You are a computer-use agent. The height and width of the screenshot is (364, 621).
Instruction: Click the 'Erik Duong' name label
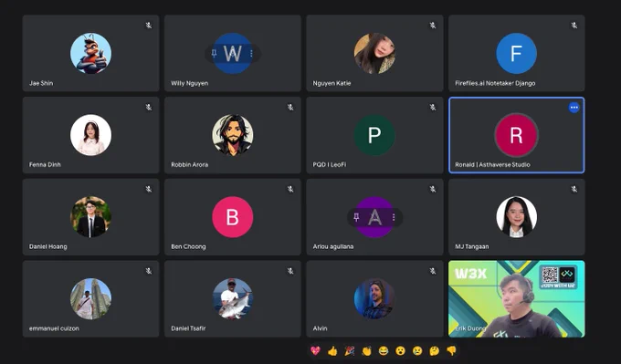click(x=470, y=328)
